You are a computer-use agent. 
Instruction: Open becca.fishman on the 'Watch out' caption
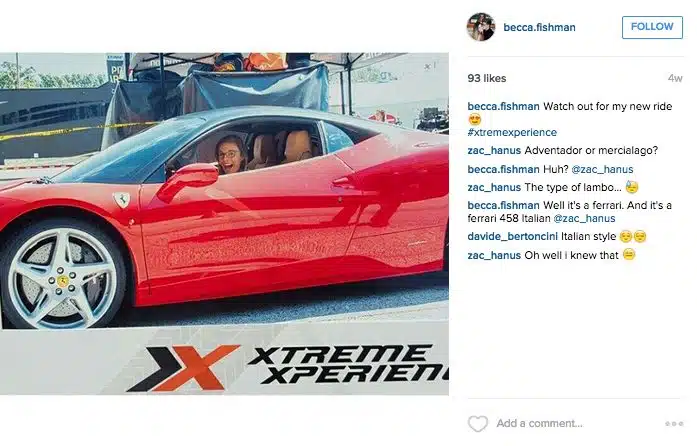503,107
